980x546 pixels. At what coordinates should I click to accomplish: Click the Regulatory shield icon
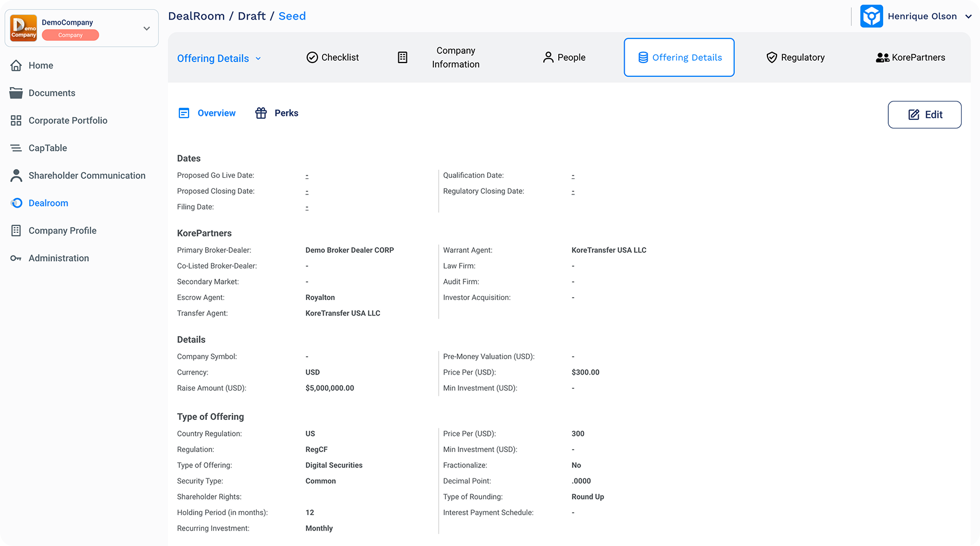pos(772,57)
